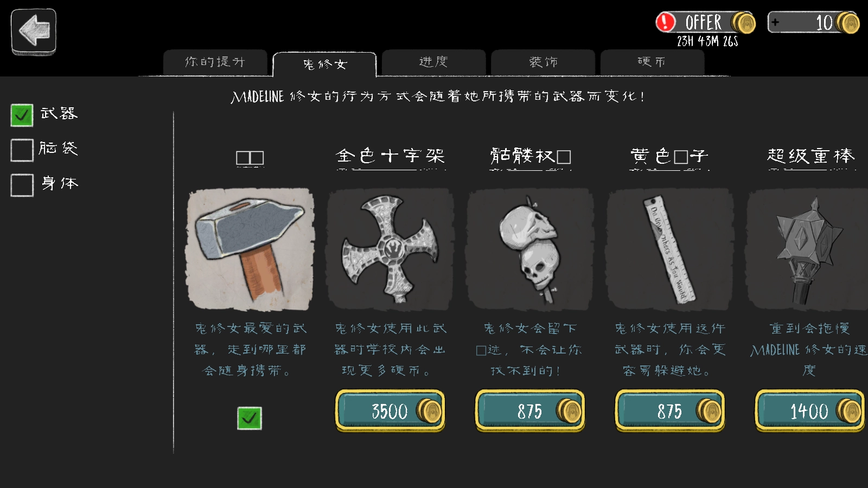Select the hammer weapon picture

pos(250,249)
